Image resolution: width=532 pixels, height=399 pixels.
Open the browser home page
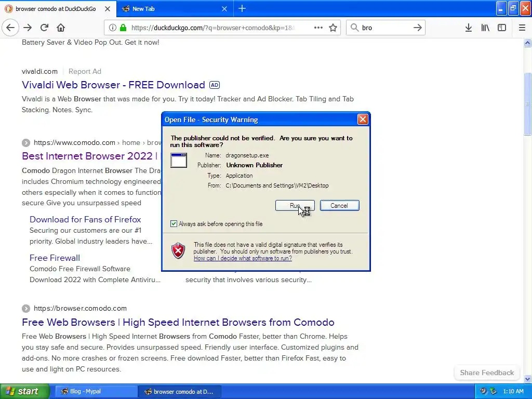coord(61,28)
